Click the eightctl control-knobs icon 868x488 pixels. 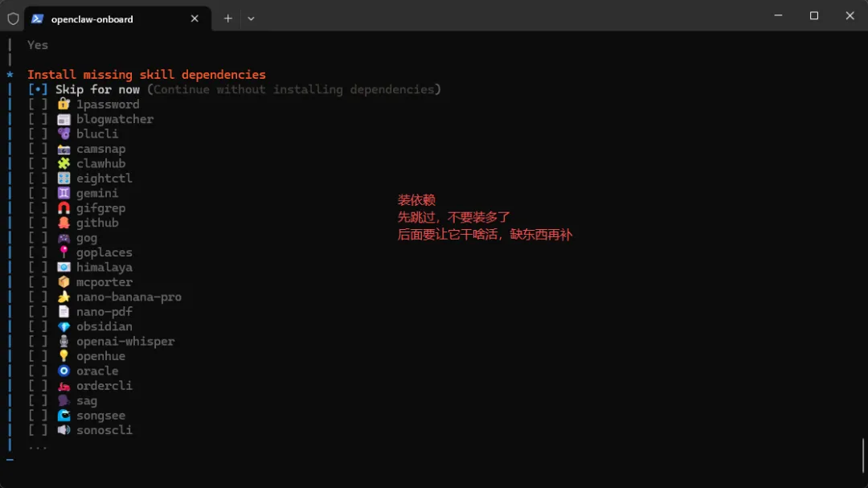[x=63, y=178]
